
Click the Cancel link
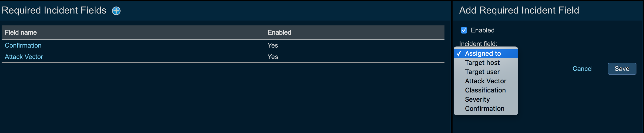click(582, 69)
